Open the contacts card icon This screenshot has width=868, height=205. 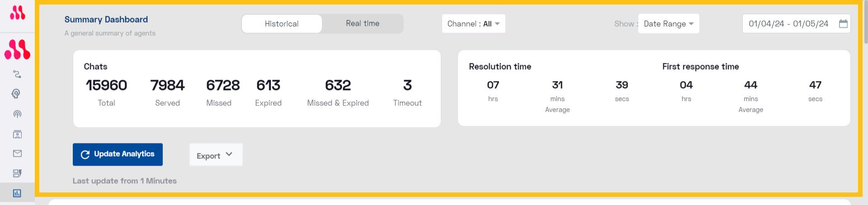(17, 134)
